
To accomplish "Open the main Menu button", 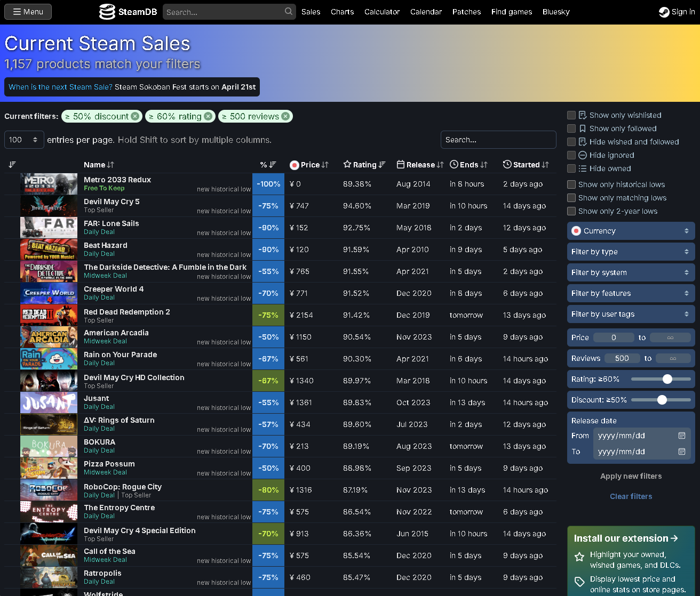I will click(28, 12).
